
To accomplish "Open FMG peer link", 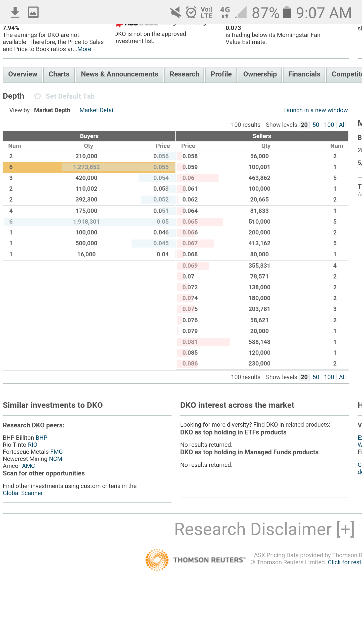I will pyautogui.click(x=57, y=452).
